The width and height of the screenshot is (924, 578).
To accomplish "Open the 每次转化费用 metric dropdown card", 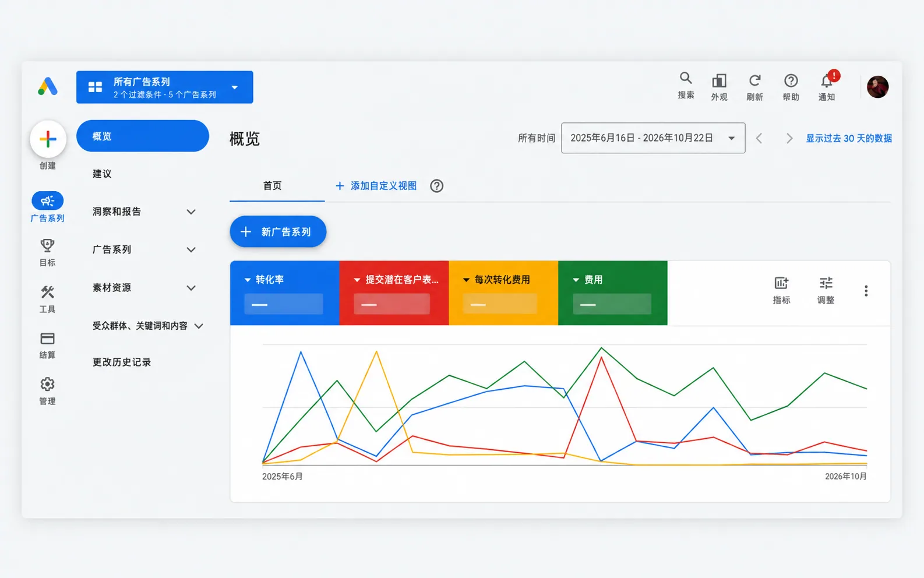I will point(504,292).
